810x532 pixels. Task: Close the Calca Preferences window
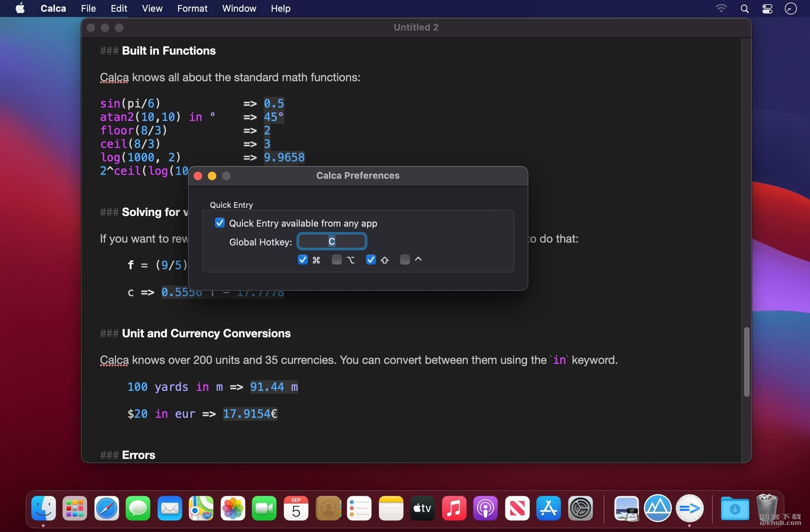tap(198, 176)
